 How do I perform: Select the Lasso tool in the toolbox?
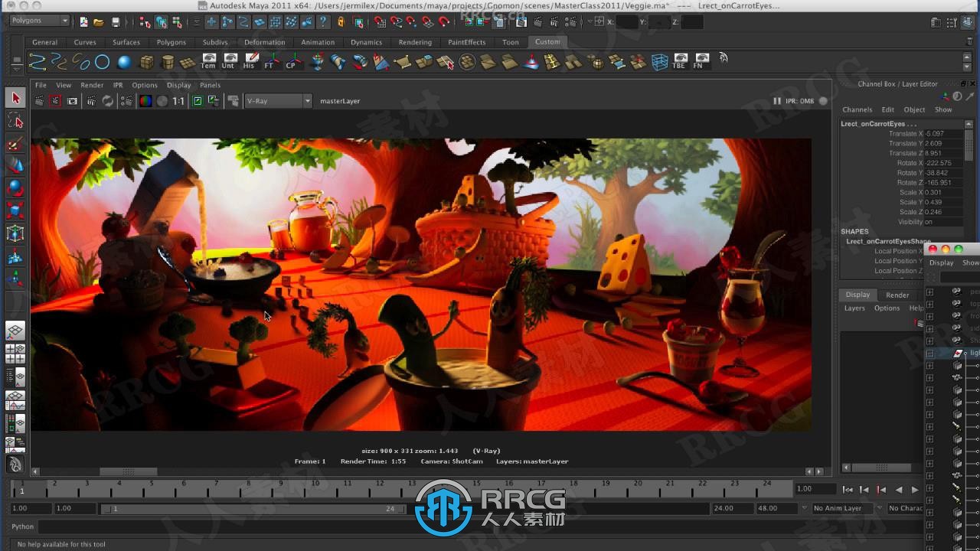pyautogui.click(x=15, y=120)
